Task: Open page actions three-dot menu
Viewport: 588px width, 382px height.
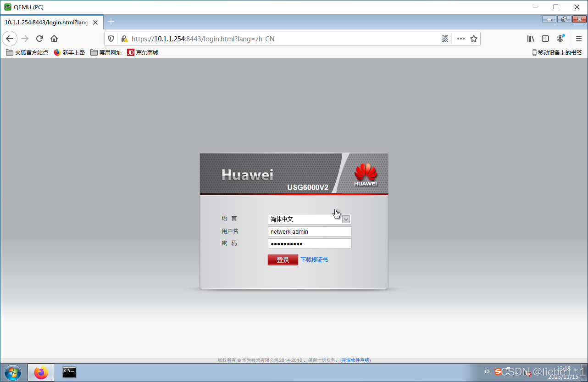Action: tap(461, 39)
